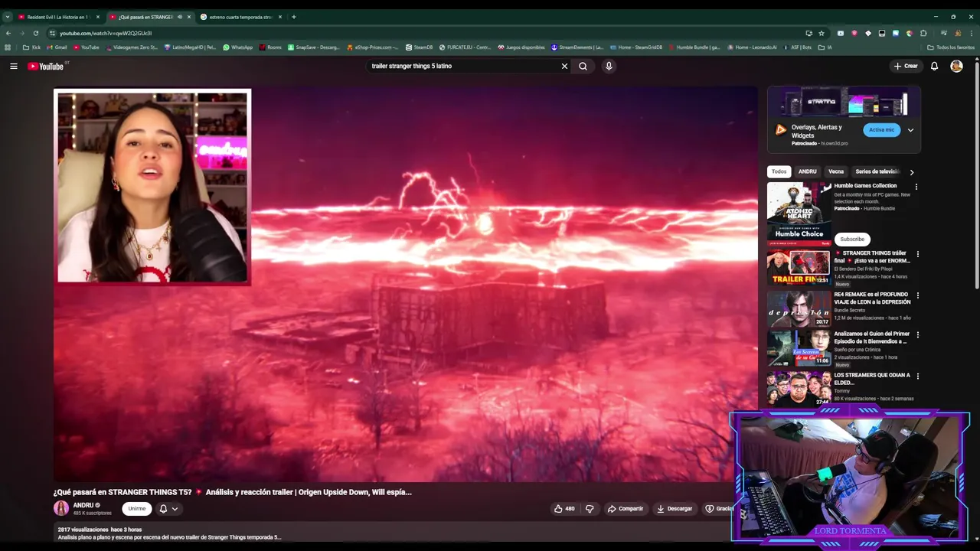The height and width of the screenshot is (551, 980).
Task: Open YouTube notifications bell
Action: pyautogui.click(x=934, y=67)
